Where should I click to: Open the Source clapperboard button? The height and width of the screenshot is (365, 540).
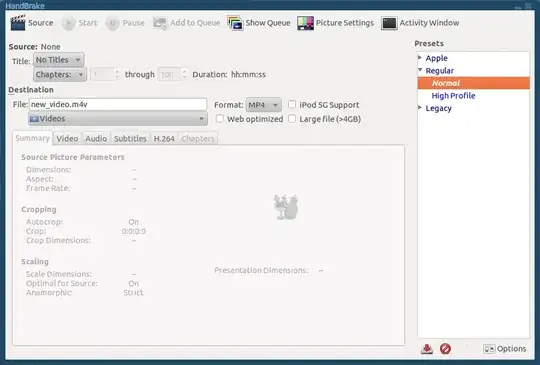click(32, 23)
